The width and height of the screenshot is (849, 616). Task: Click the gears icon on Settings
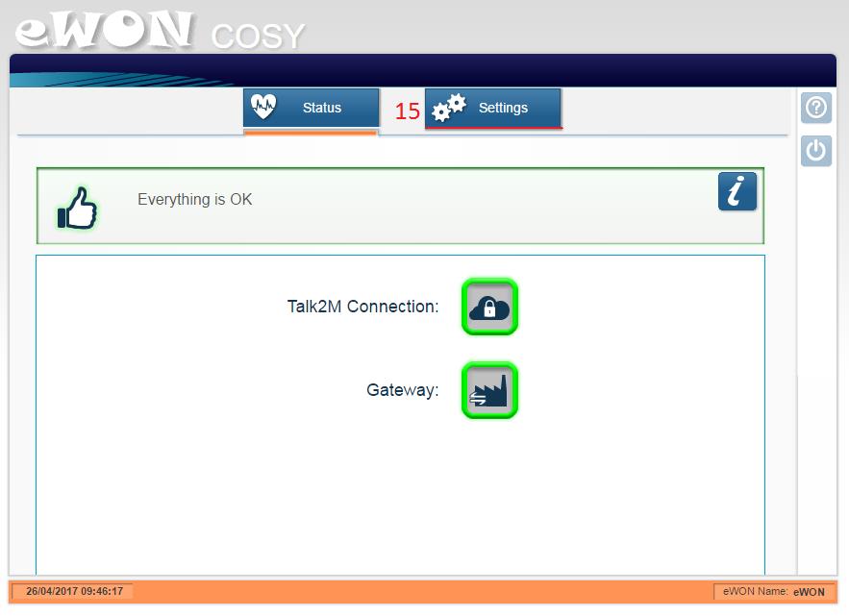[449, 108]
